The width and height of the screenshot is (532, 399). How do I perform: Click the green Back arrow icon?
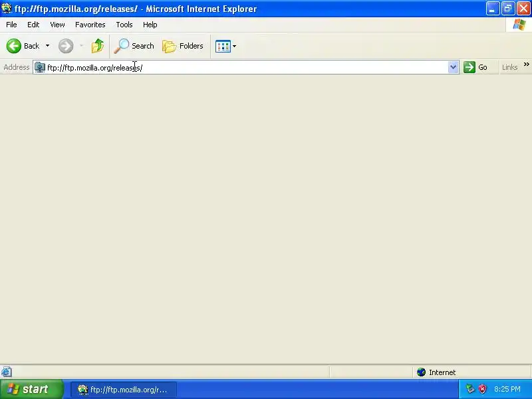pyautogui.click(x=14, y=46)
